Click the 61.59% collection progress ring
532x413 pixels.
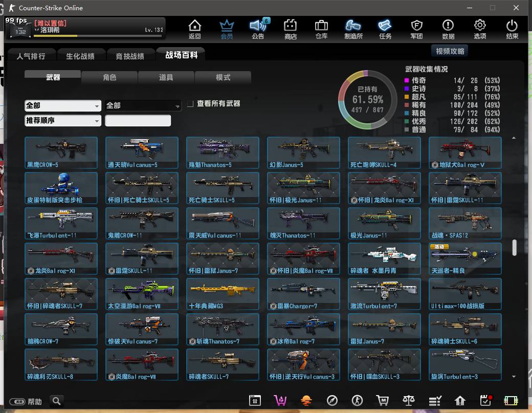[367, 99]
